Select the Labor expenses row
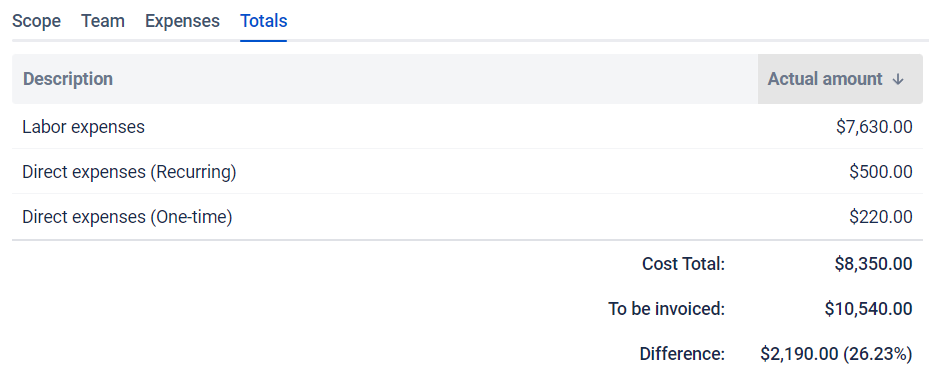The width and height of the screenshot is (929, 381). (x=467, y=127)
